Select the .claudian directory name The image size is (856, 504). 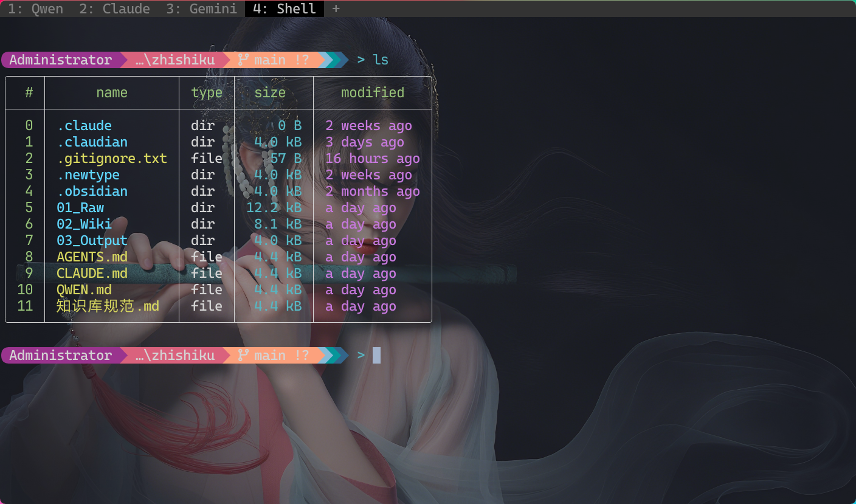pyautogui.click(x=92, y=142)
